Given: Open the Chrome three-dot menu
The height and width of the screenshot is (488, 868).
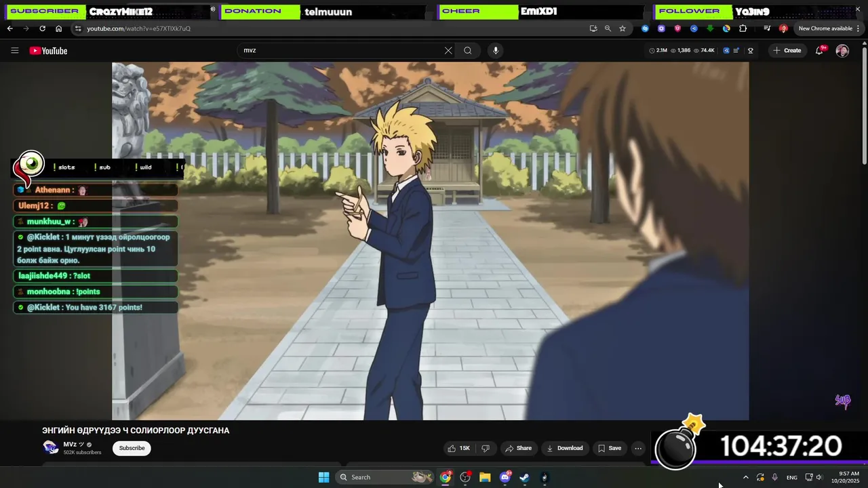Looking at the screenshot, I should (x=859, y=28).
